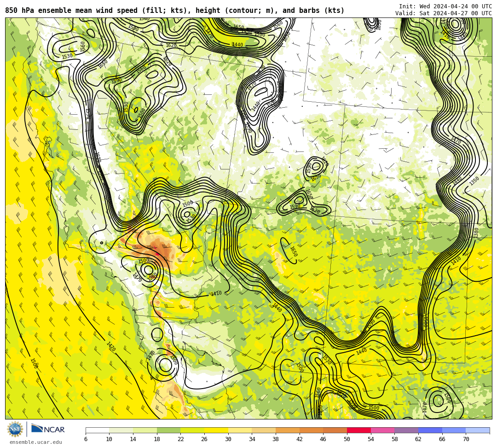Image resolution: width=497 pixels, height=448 pixels.
Task: Click the blue 62-66 kts color swatch
Action: [x=430, y=430]
